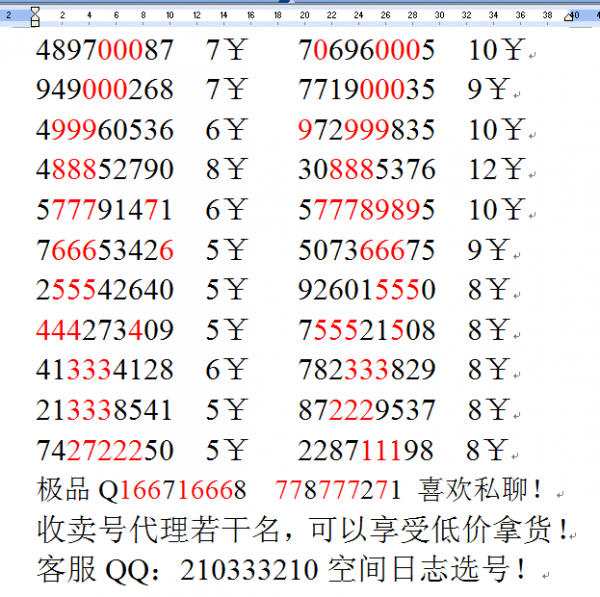The height and width of the screenshot is (597, 600).
Task: Click the number 444273409
Action: click(x=104, y=330)
